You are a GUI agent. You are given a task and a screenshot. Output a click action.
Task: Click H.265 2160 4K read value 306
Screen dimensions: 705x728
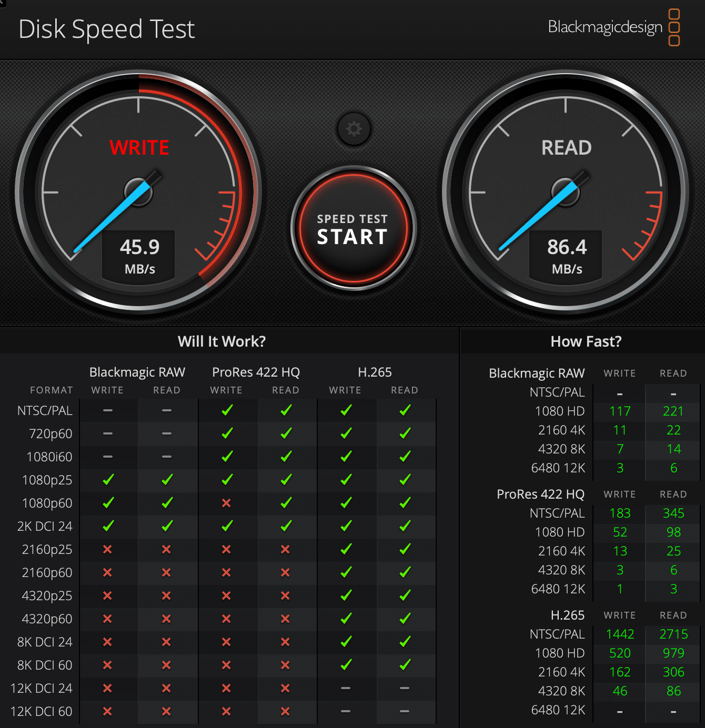coord(673,672)
